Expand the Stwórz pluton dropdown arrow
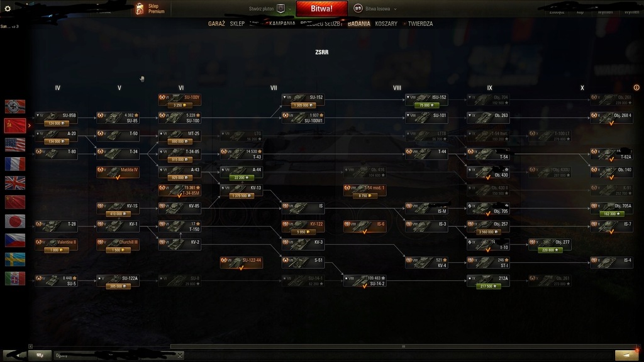Screen dimensions: 644x362 tap(290, 9)
